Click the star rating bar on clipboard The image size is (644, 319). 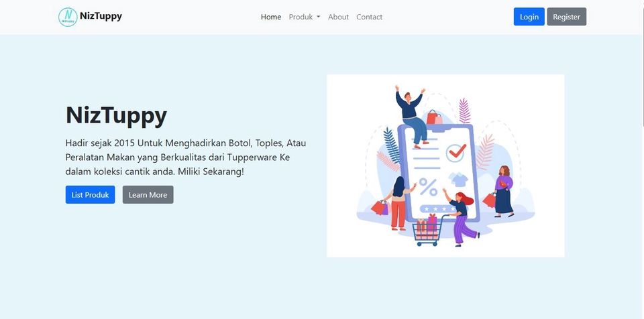(x=438, y=209)
